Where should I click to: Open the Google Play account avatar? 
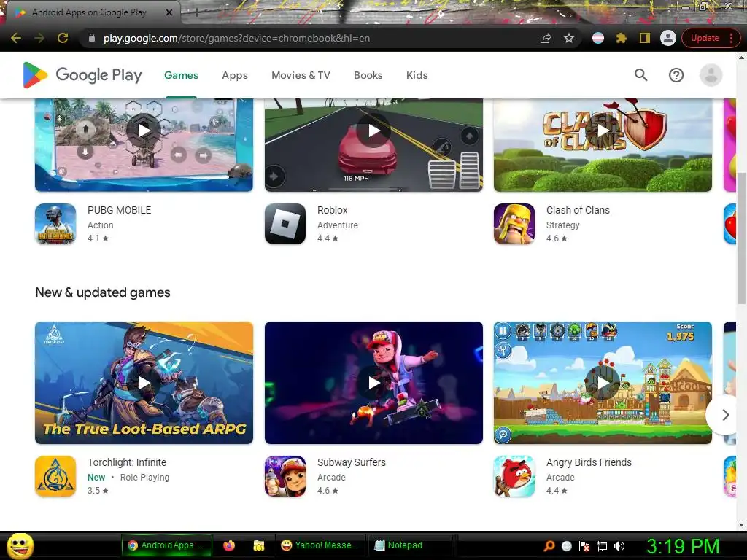(711, 75)
